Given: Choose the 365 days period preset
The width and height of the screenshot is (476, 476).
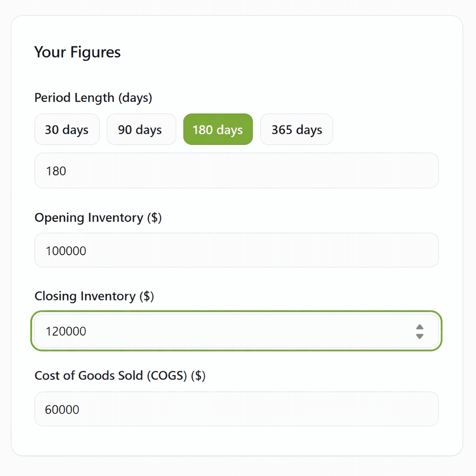Looking at the screenshot, I should coord(296,129).
